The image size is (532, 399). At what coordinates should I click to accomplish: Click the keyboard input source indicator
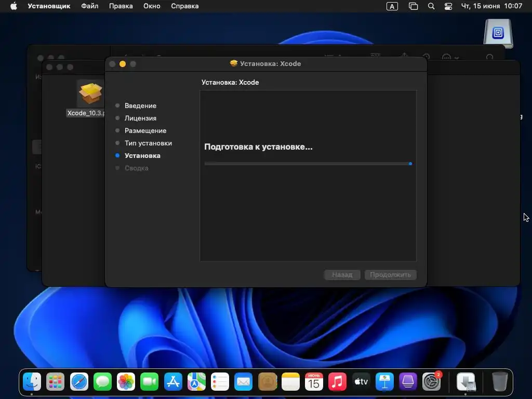click(392, 6)
